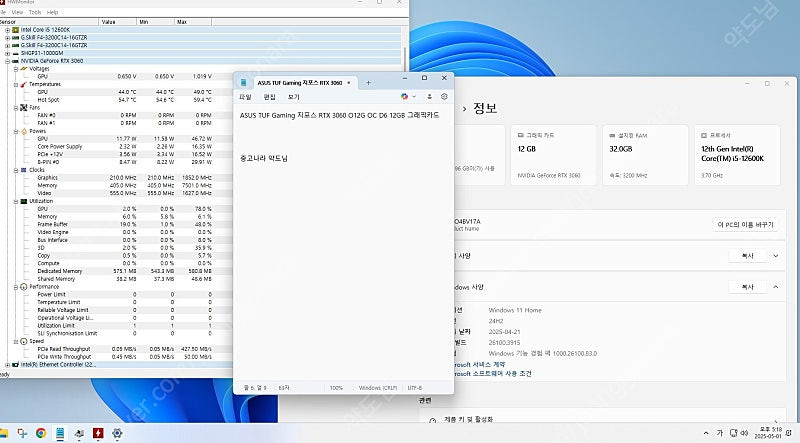The height and width of the screenshot is (443, 800).
Task: Open the View menu in HWMonitor
Action: click(17, 12)
